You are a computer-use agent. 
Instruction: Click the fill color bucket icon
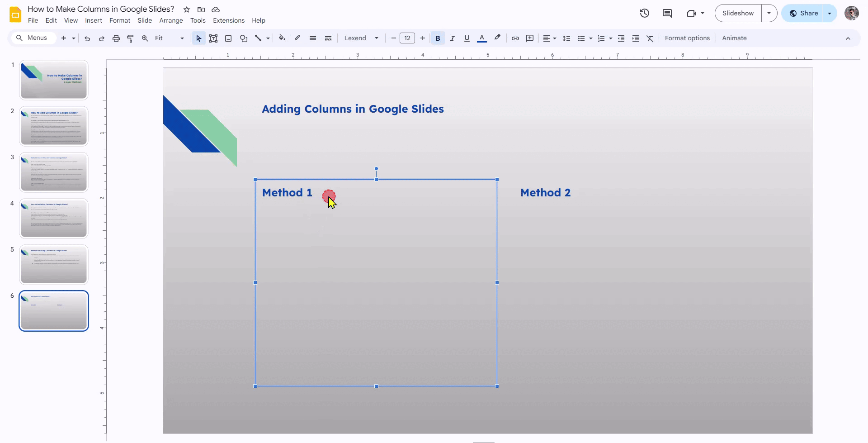click(x=282, y=38)
